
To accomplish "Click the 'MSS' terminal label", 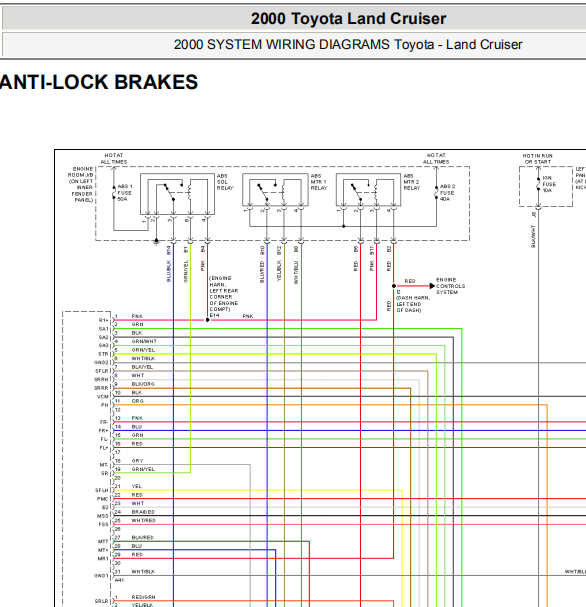I will (x=103, y=516).
